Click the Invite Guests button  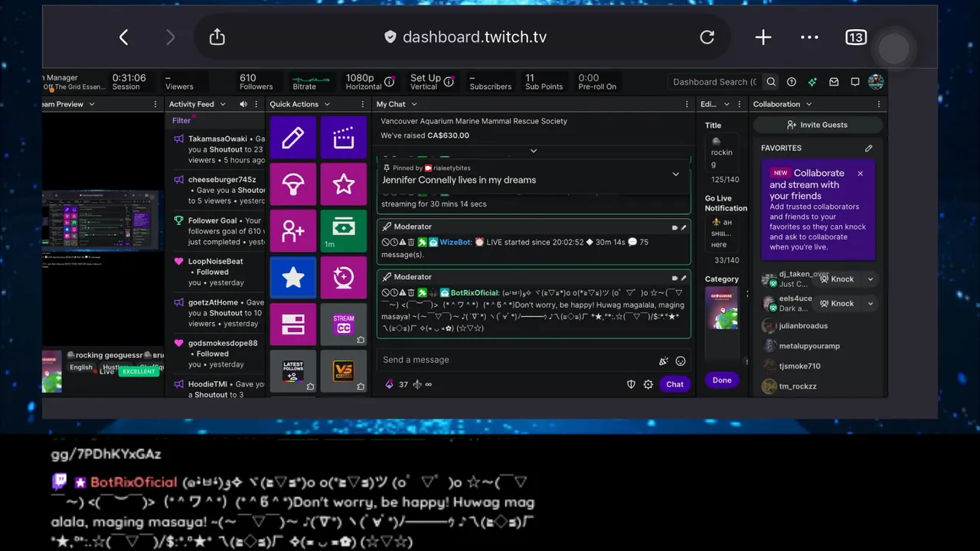tap(817, 125)
